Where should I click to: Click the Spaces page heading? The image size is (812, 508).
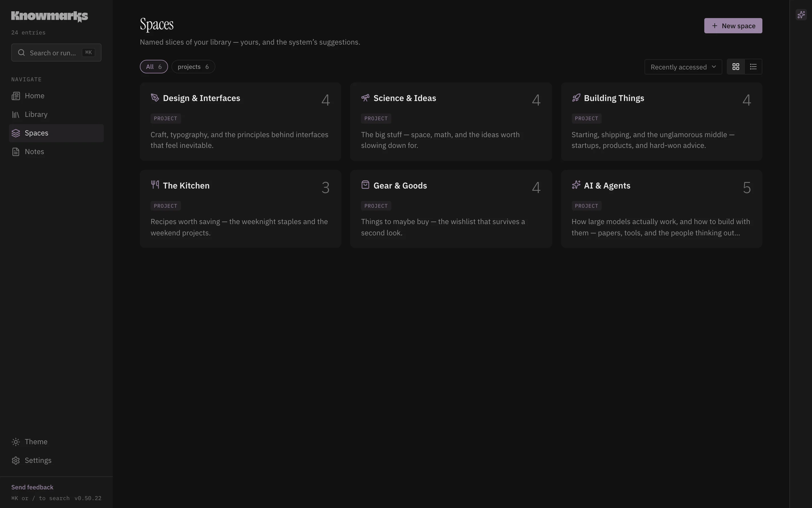pyautogui.click(x=157, y=24)
